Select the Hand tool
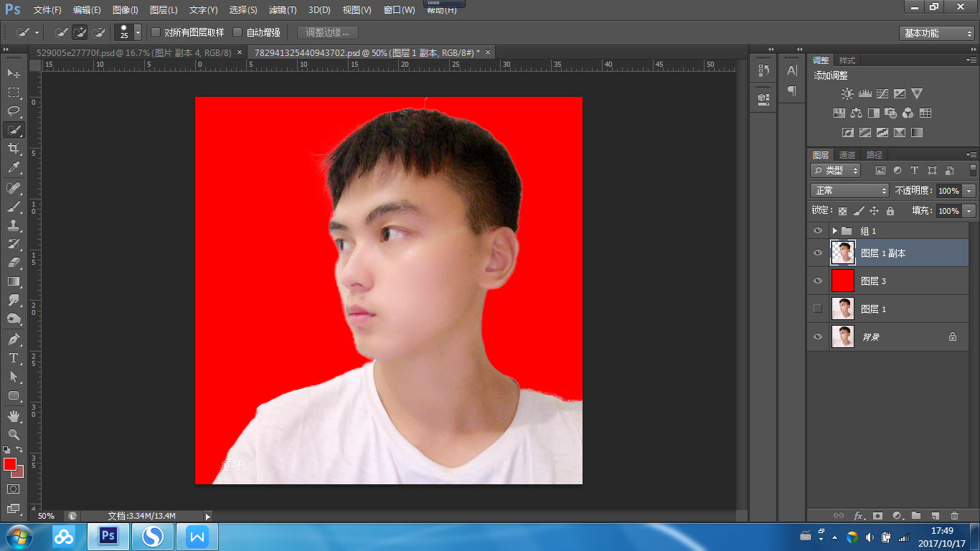980x551 pixels. tap(14, 416)
